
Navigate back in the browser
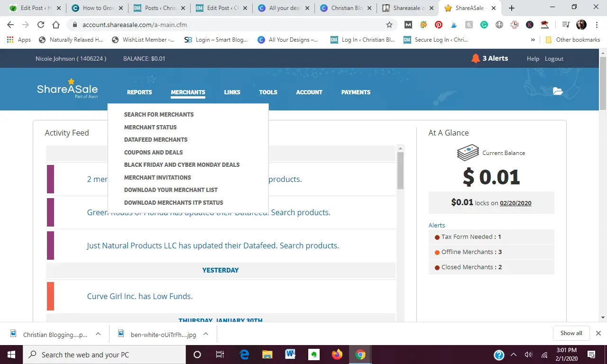point(10,25)
